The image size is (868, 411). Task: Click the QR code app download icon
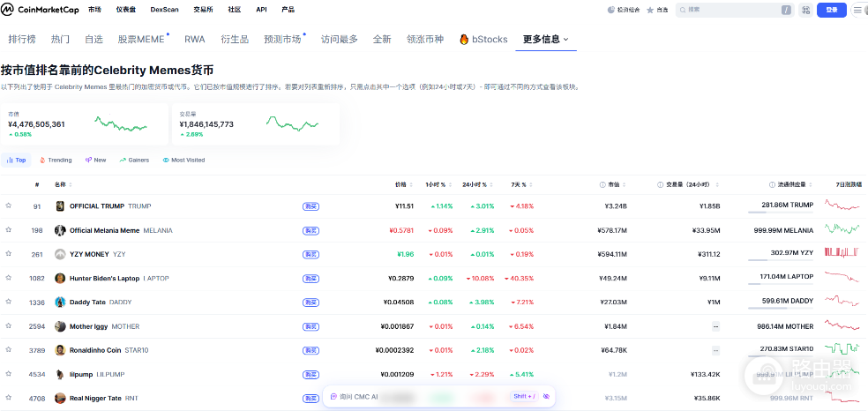[x=805, y=10]
